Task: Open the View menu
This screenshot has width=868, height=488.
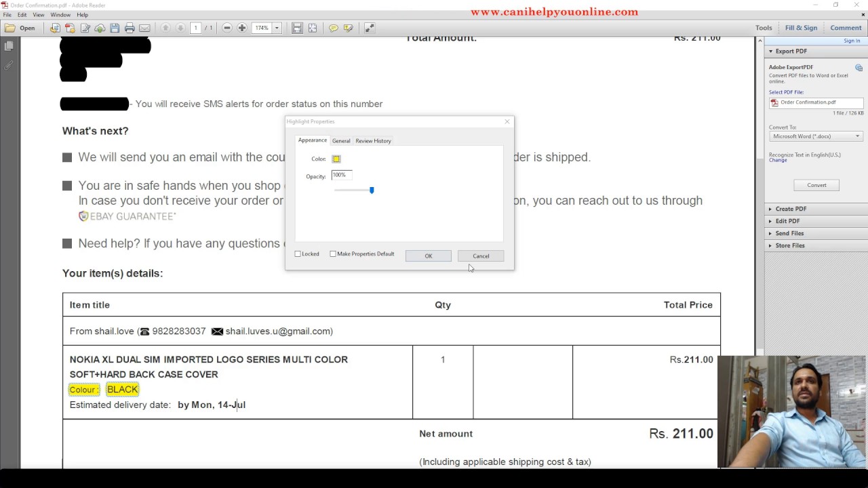Action: point(39,15)
